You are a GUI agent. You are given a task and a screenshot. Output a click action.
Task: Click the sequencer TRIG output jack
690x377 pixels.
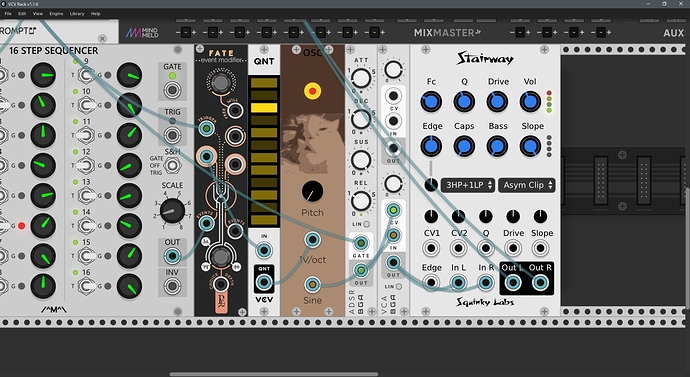[172, 135]
